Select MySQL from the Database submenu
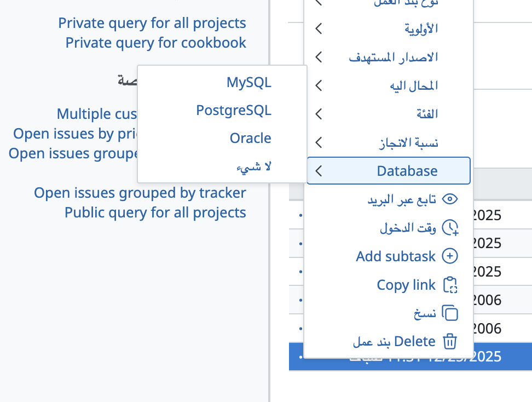Image resolution: width=532 pixels, height=402 pixels. coord(249,82)
